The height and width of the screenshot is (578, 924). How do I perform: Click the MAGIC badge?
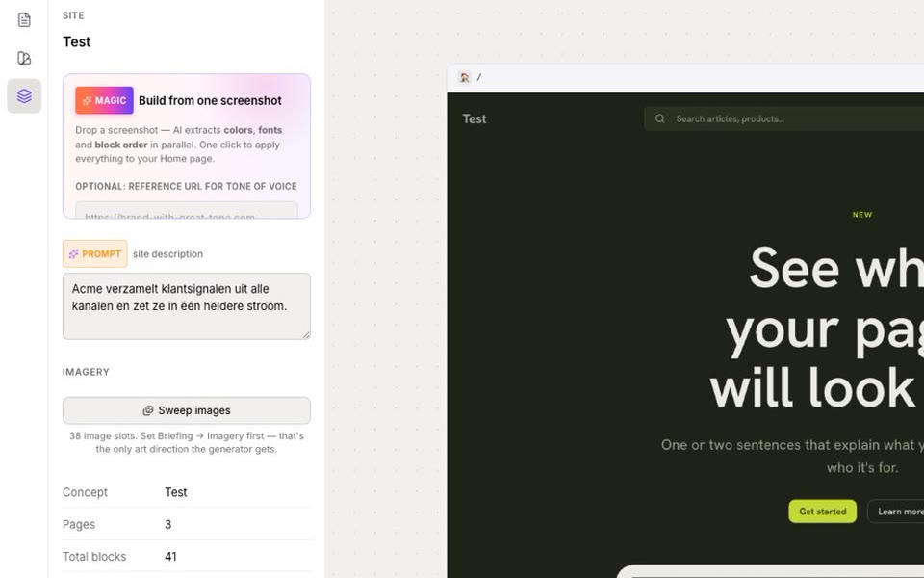104,100
